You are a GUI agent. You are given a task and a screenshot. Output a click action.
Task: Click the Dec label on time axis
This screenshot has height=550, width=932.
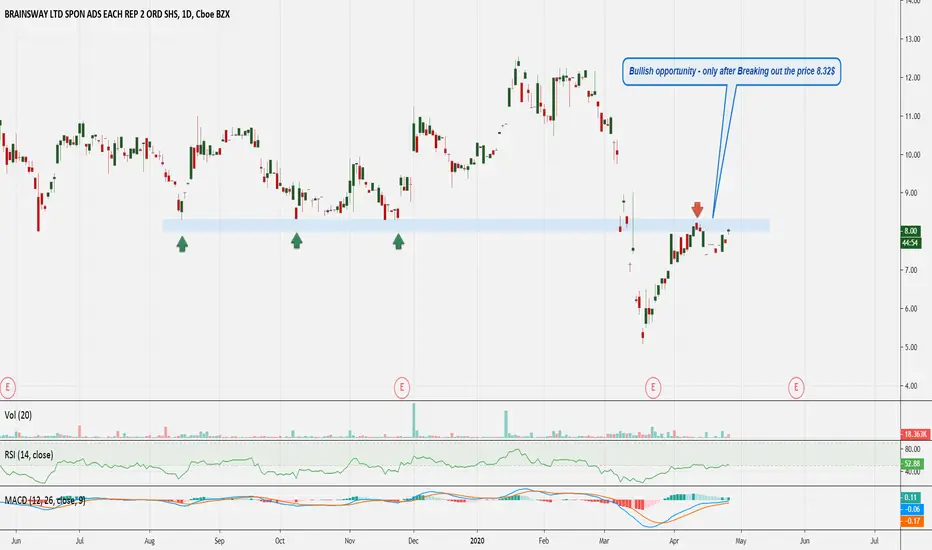point(413,541)
